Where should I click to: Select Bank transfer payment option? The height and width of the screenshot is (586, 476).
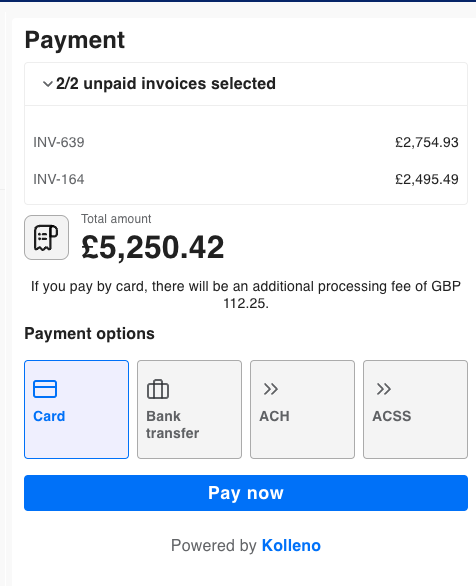(x=189, y=409)
